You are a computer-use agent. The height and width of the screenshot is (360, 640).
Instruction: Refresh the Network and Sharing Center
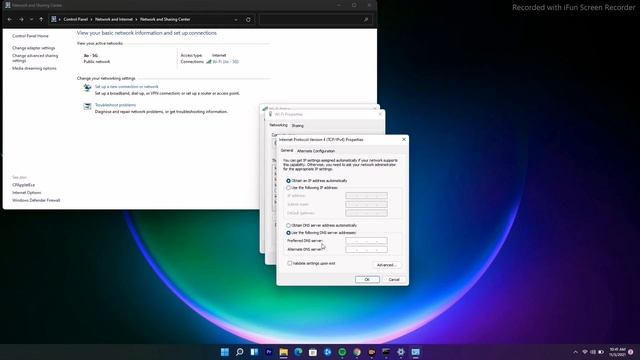click(x=248, y=20)
